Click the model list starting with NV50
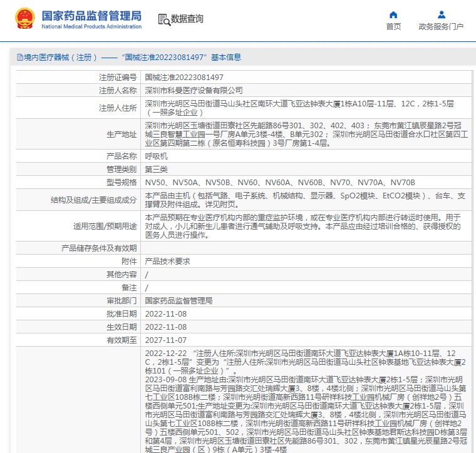Viewport: 476px width, 453px height. (280, 182)
